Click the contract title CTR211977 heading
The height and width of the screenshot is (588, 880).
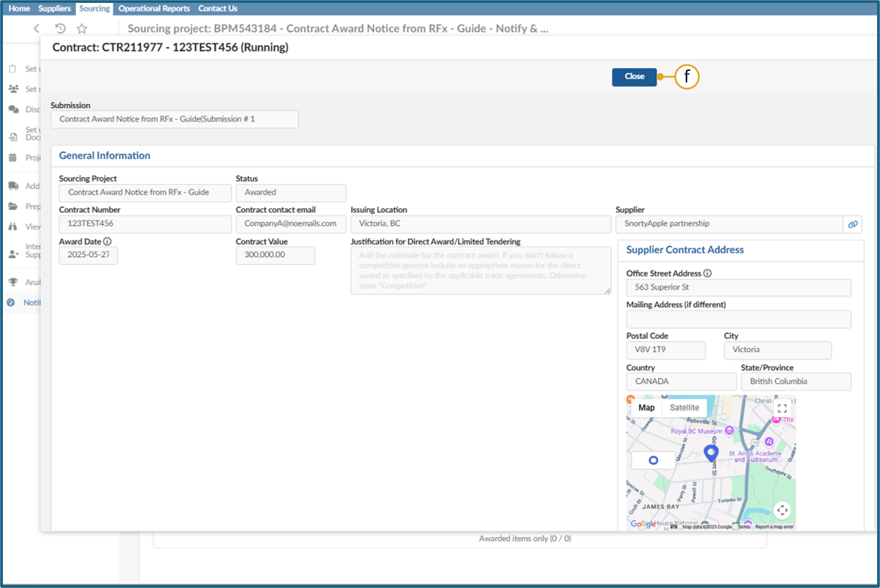(170, 47)
